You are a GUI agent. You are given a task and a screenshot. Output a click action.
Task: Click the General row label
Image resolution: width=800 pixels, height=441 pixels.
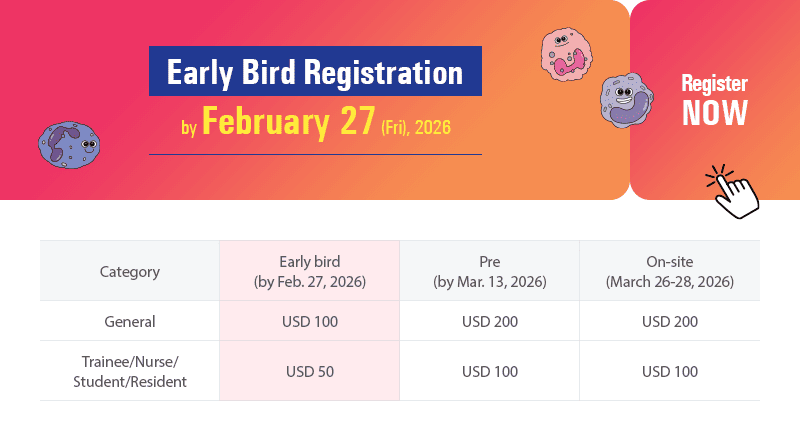130,322
